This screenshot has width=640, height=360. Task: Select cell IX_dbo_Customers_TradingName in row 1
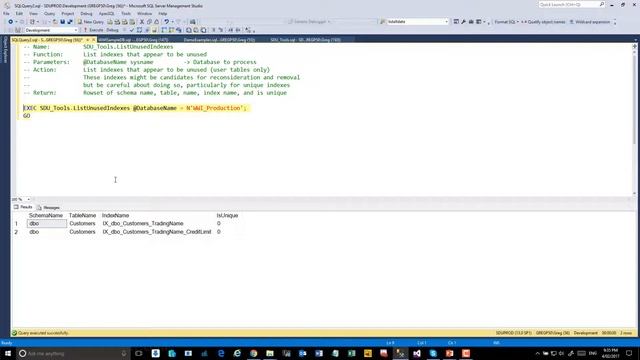click(143, 224)
